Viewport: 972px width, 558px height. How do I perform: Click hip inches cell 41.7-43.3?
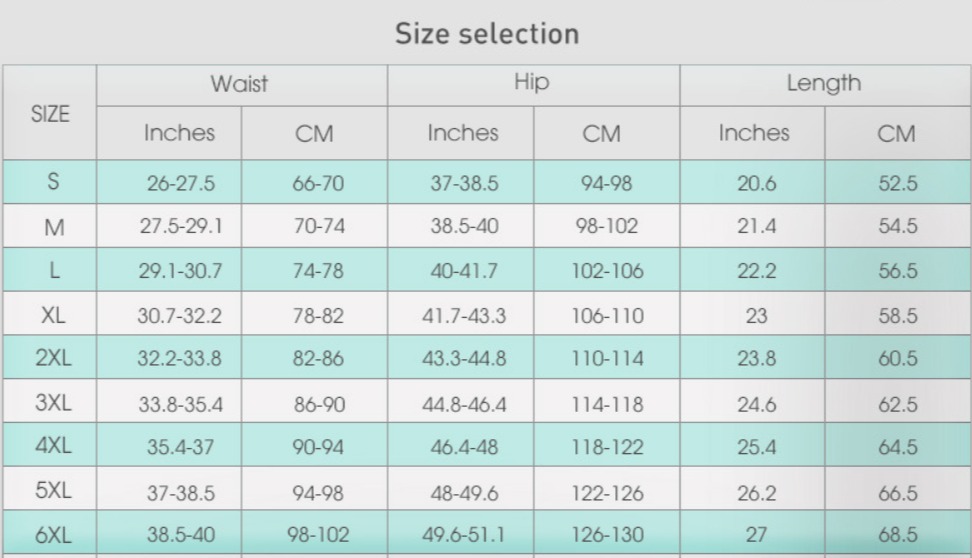point(464,316)
